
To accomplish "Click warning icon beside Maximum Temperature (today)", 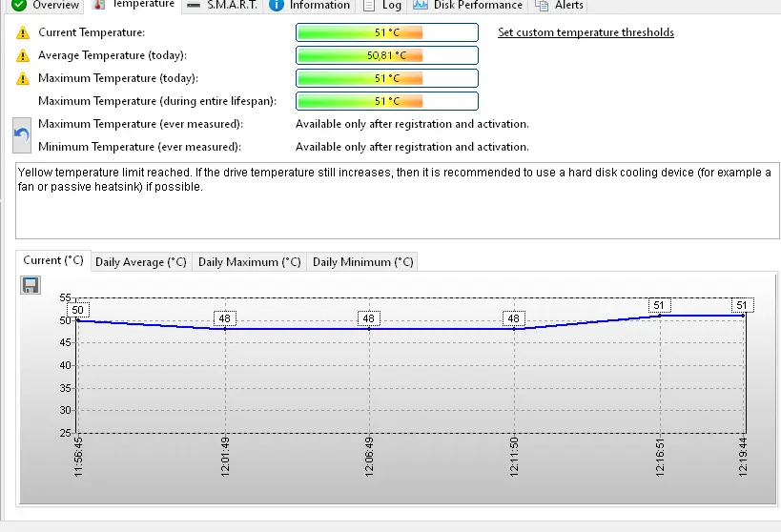I will pyautogui.click(x=23, y=78).
